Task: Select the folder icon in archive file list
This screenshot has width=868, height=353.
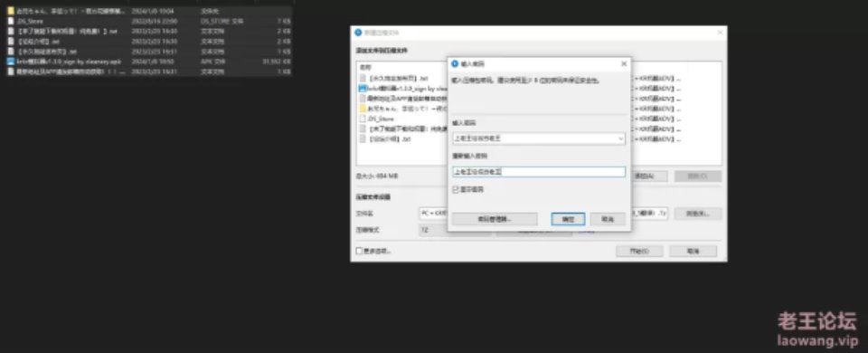Action: pyautogui.click(x=363, y=109)
